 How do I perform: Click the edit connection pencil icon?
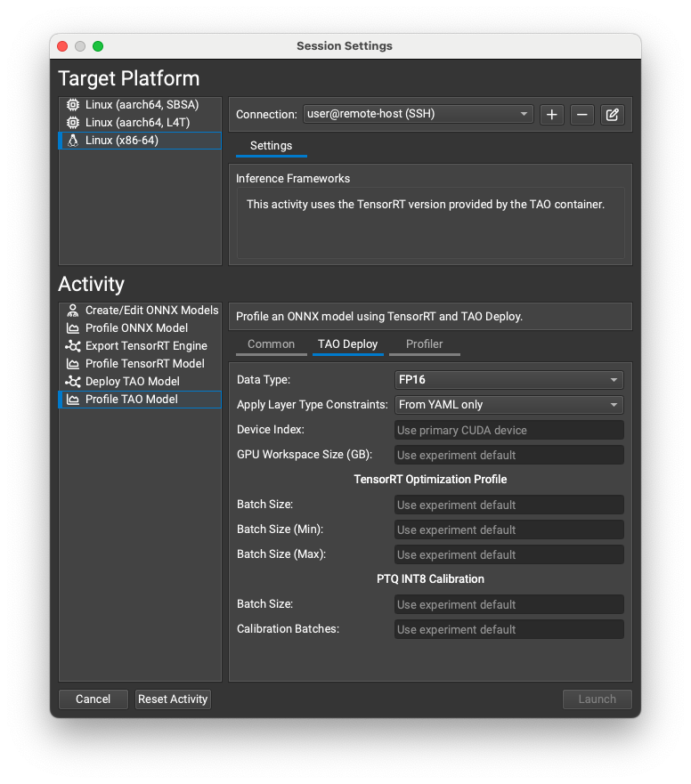point(613,115)
